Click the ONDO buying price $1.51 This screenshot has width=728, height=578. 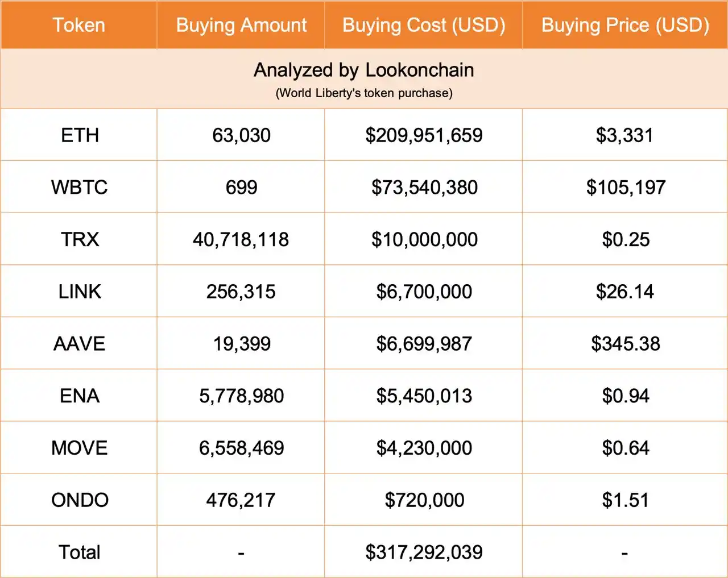[625, 500]
